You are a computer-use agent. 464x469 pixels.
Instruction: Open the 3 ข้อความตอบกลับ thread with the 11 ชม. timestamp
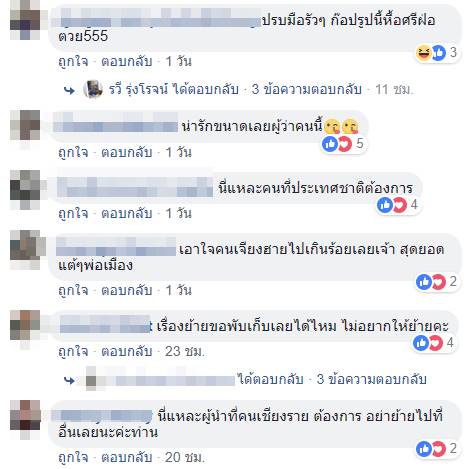(307, 89)
